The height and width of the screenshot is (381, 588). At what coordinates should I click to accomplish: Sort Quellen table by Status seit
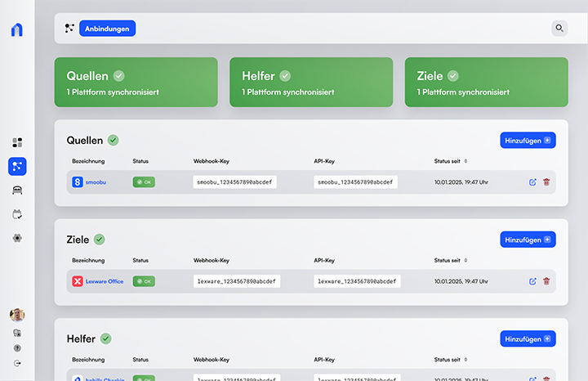465,161
